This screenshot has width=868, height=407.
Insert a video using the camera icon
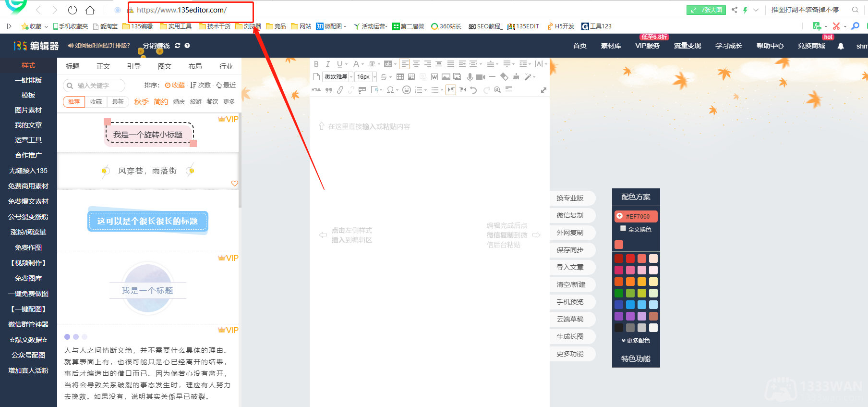click(x=481, y=77)
